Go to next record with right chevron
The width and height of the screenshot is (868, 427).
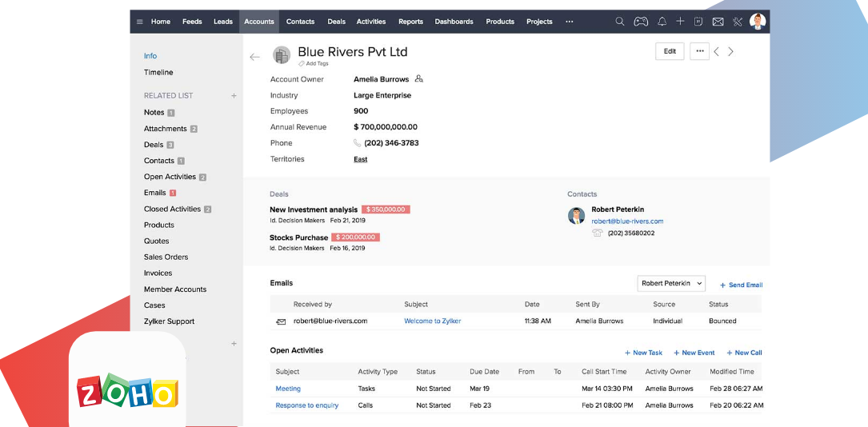[730, 51]
